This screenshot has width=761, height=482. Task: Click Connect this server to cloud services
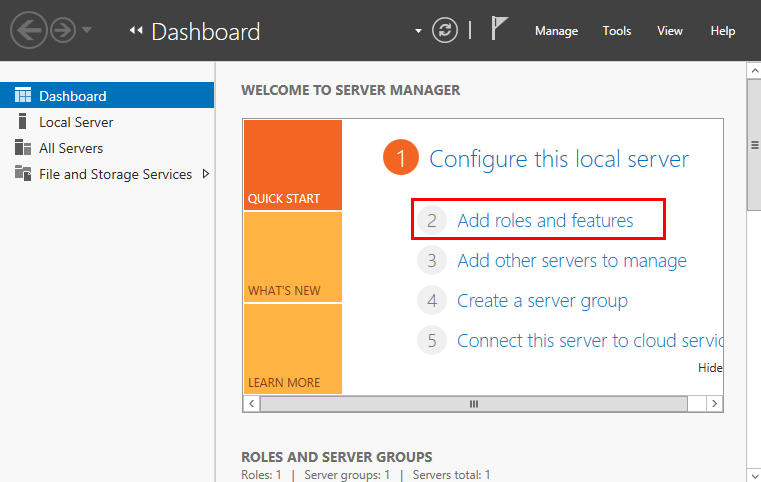coord(590,341)
